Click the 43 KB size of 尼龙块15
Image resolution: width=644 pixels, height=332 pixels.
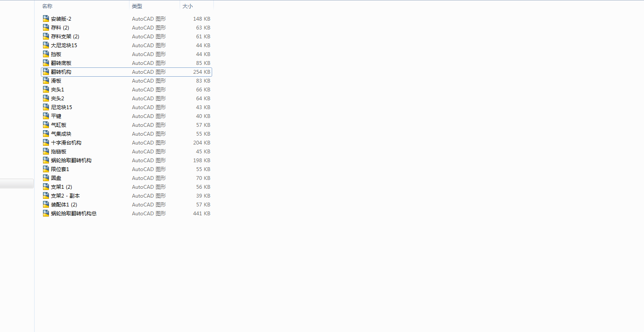coord(203,107)
